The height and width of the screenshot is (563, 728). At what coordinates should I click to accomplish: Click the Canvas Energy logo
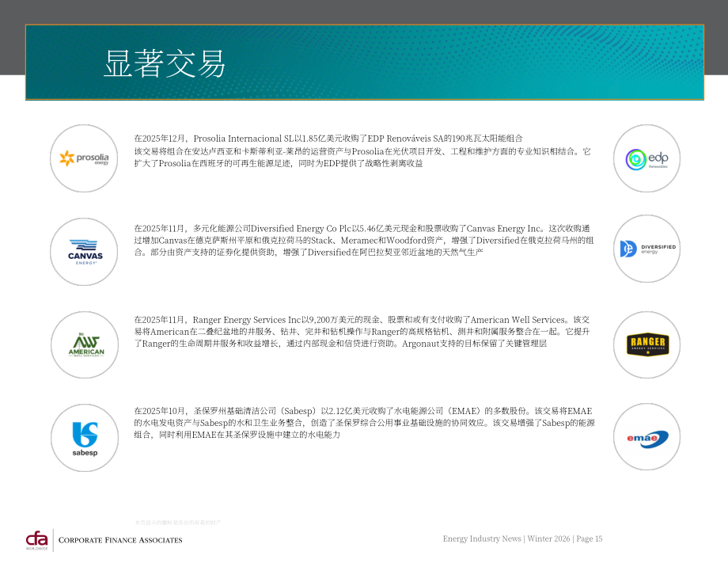pos(84,252)
